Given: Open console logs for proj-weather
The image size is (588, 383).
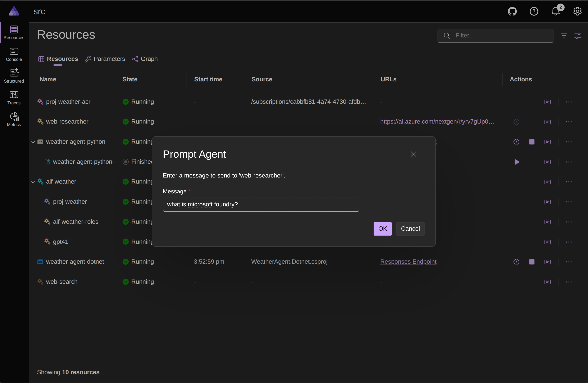Looking at the screenshot, I should coord(547,202).
